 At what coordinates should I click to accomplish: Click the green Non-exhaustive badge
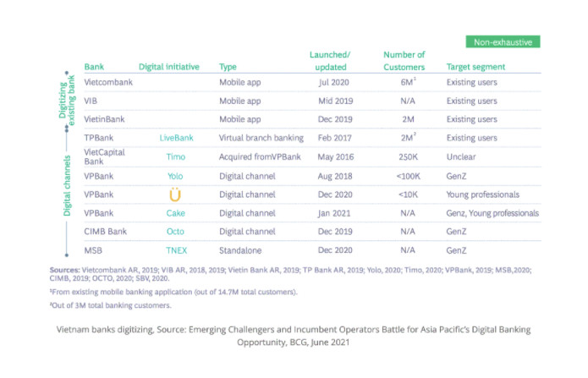503,41
